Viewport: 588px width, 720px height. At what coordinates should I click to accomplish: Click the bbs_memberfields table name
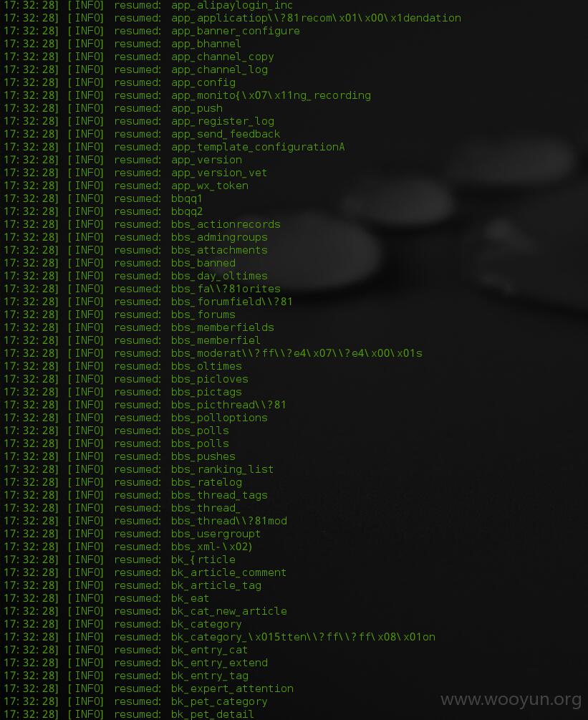point(223,327)
